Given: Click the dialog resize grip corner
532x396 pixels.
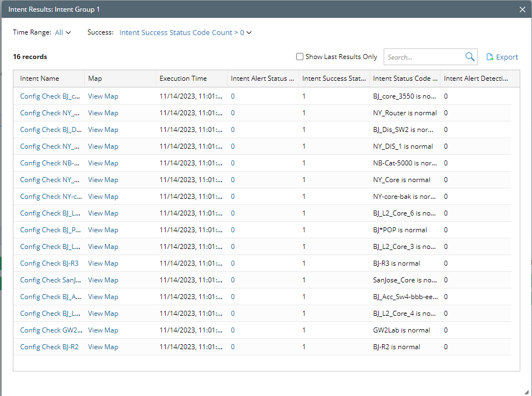Looking at the screenshot, I should (x=526, y=391).
